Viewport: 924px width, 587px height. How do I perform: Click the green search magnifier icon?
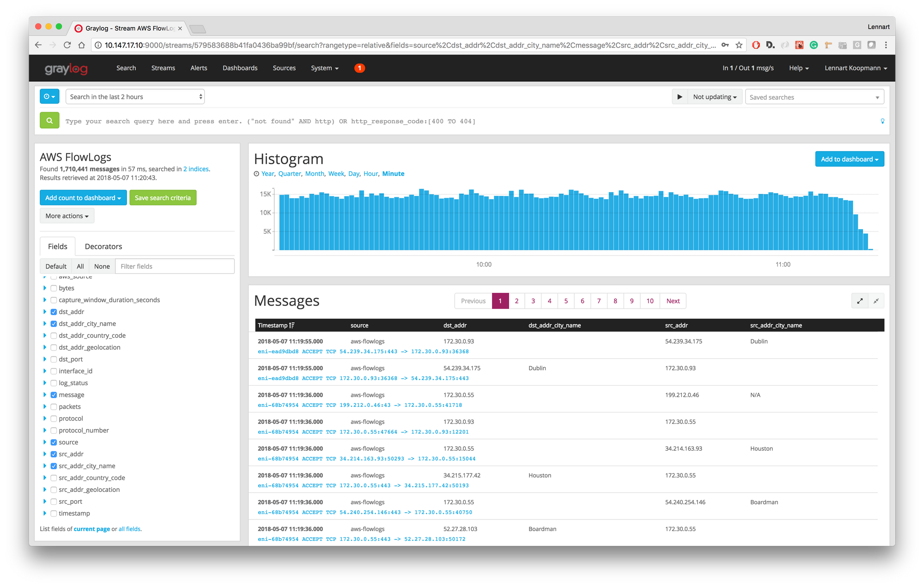(49, 121)
